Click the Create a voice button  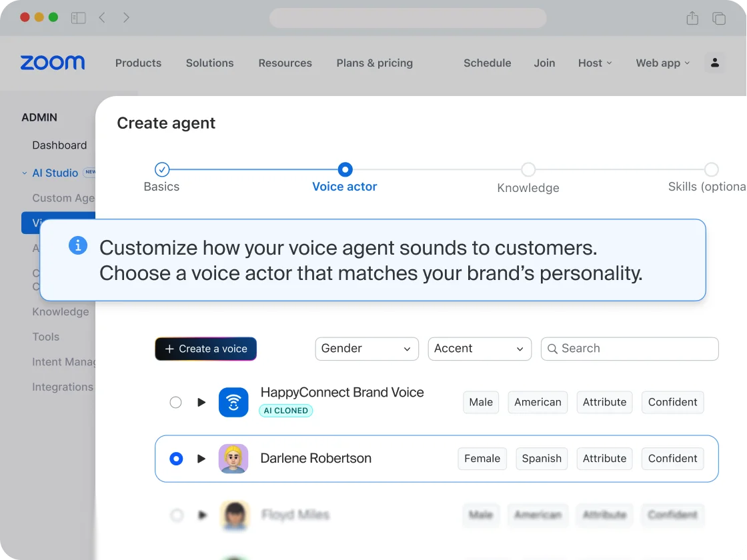click(205, 349)
